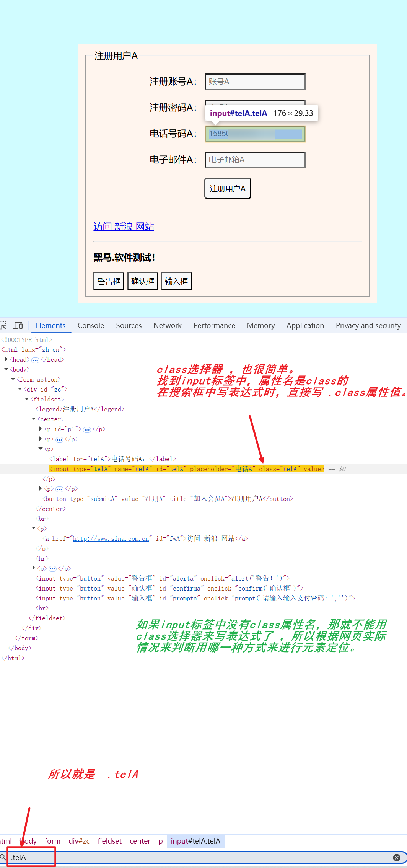Image resolution: width=407 pixels, height=868 pixels.
Task: Open the 访问 新浪 网站 link
Action: point(124,227)
